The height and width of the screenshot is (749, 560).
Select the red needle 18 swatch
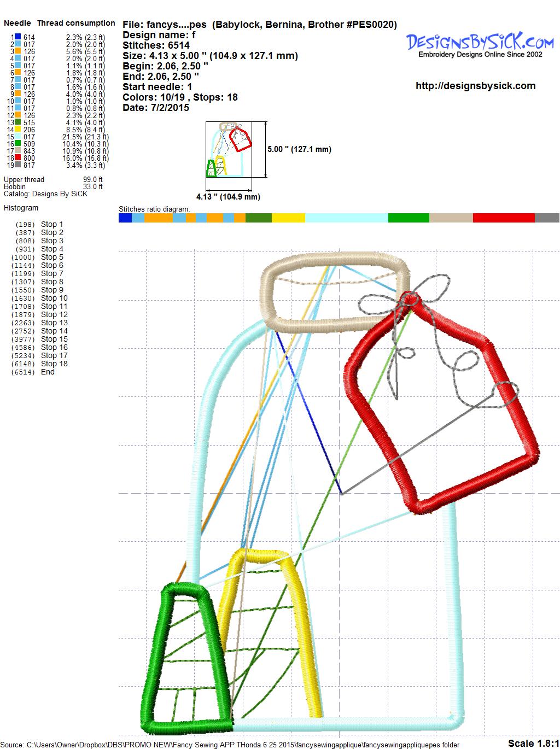point(18,158)
